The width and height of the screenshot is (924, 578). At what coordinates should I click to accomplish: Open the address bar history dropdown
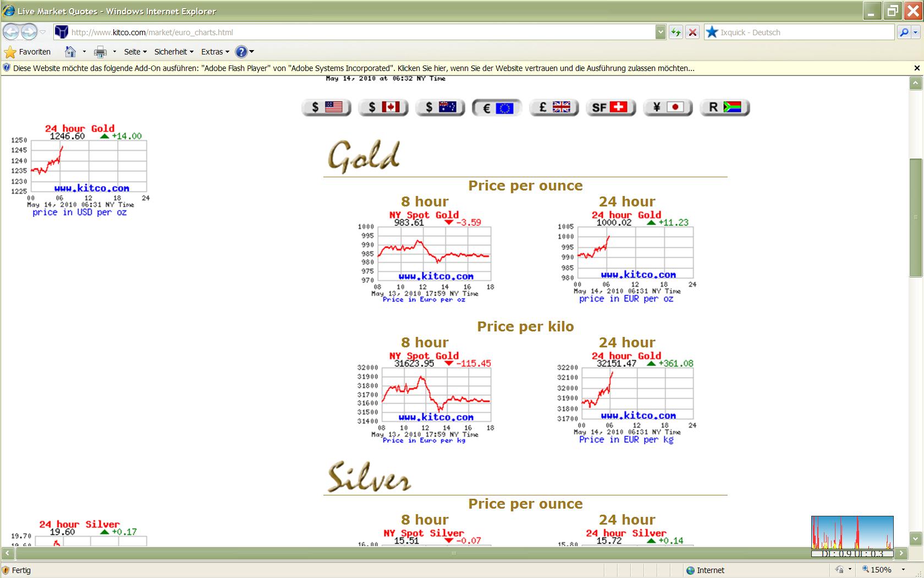click(661, 32)
